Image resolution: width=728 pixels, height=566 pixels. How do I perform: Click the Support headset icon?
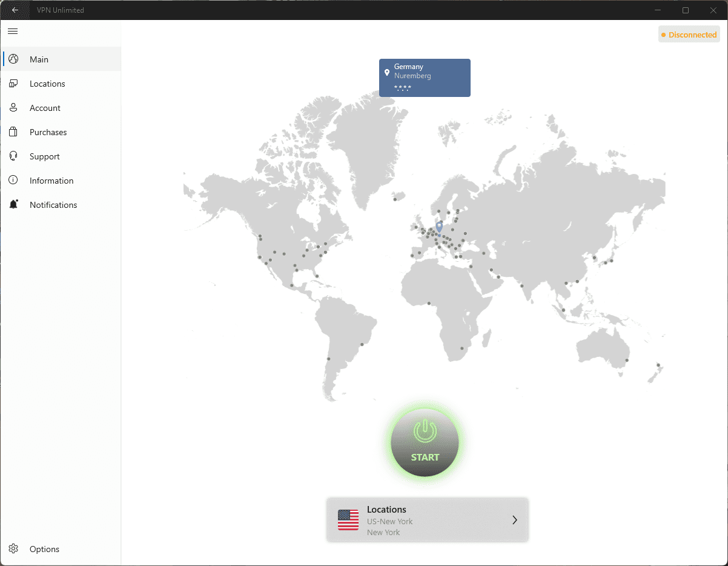click(x=13, y=156)
